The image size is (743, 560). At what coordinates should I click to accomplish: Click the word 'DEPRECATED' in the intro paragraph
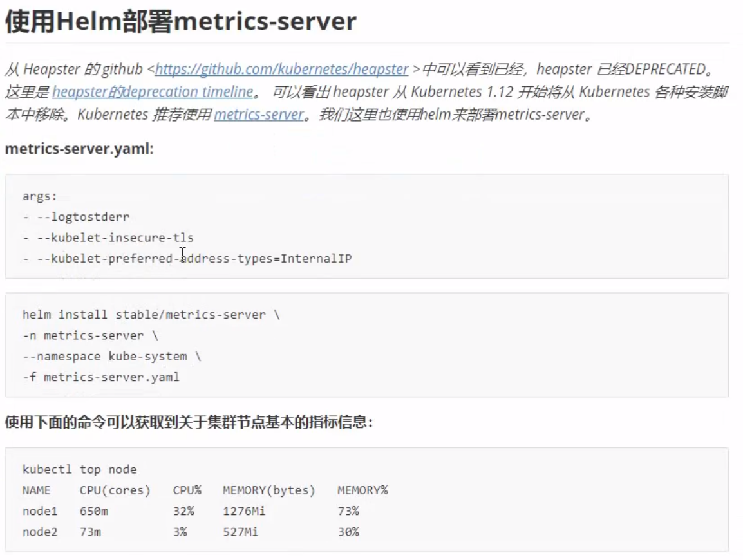click(x=665, y=69)
